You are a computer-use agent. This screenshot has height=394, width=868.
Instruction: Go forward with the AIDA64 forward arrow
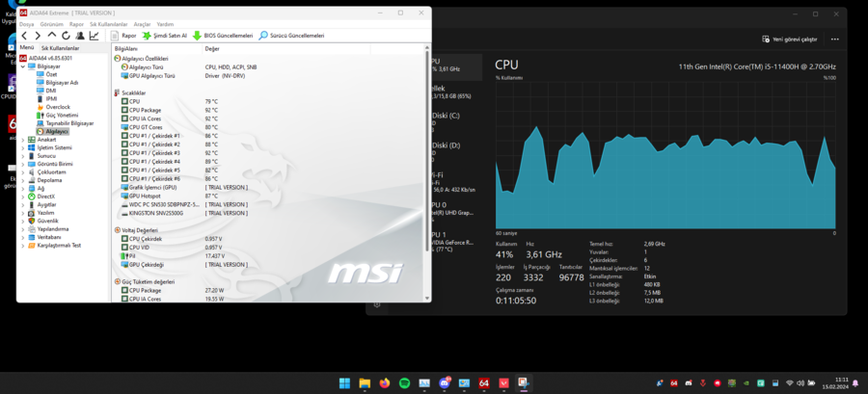point(38,36)
